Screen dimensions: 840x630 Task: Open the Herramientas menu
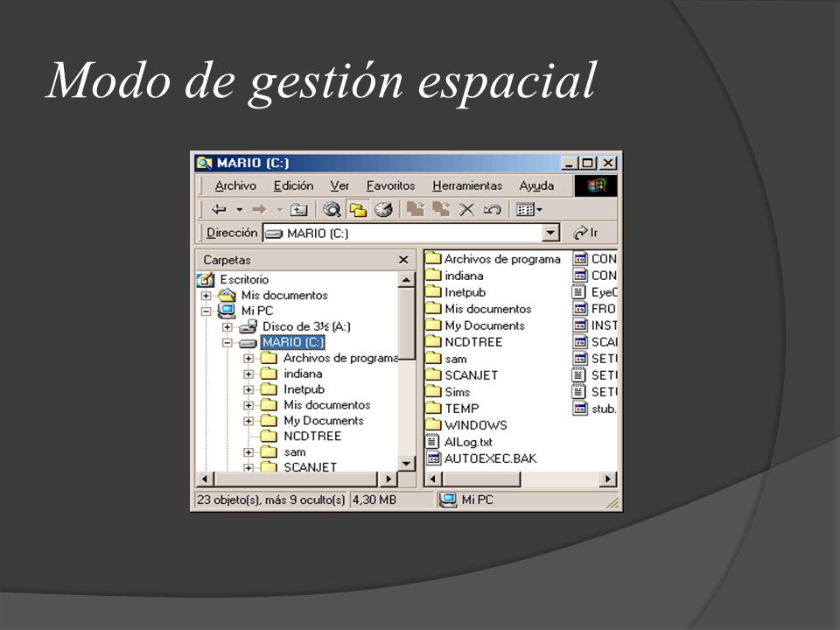click(x=467, y=185)
